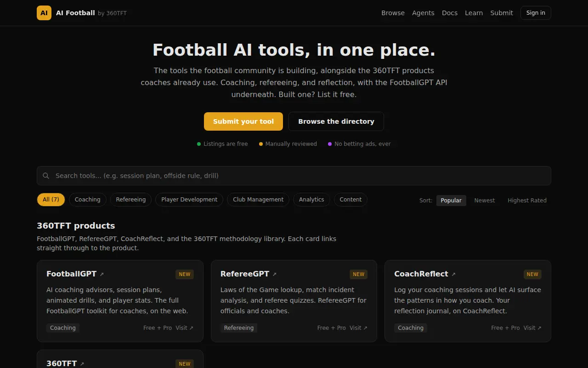Image resolution: width=588 pixels, height=368 pixels.
Task: Sort tools by Newest
Action: point(485,201)
